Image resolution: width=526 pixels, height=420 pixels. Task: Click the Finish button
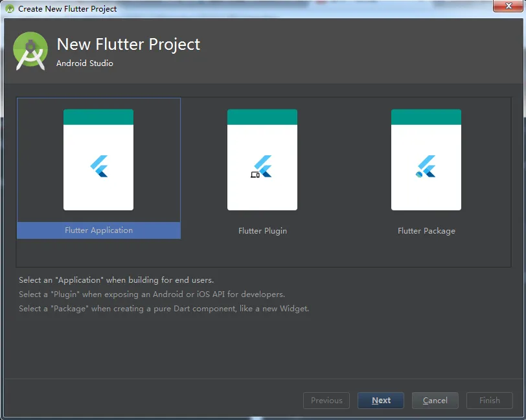490,400
